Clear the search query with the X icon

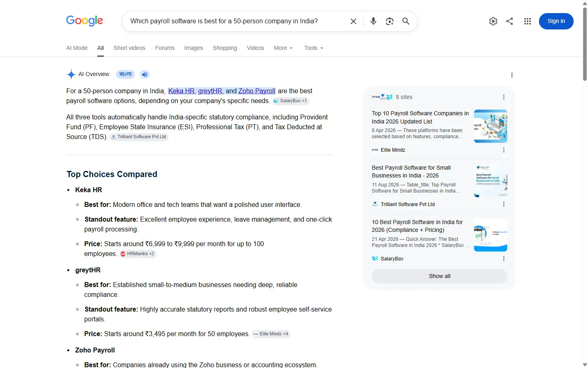pyautogui.click(x=354, y=21)
